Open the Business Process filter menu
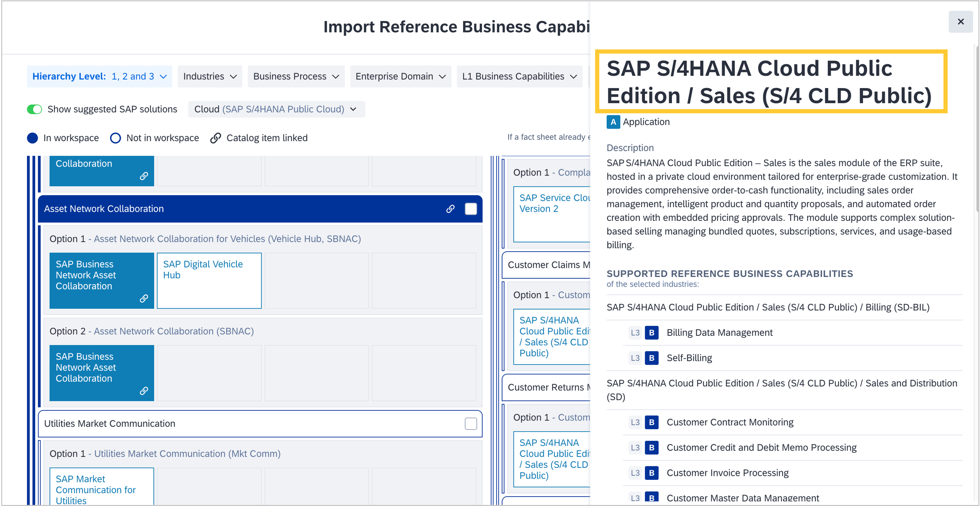This screenshot has height=506, width=980. point(296,76)
